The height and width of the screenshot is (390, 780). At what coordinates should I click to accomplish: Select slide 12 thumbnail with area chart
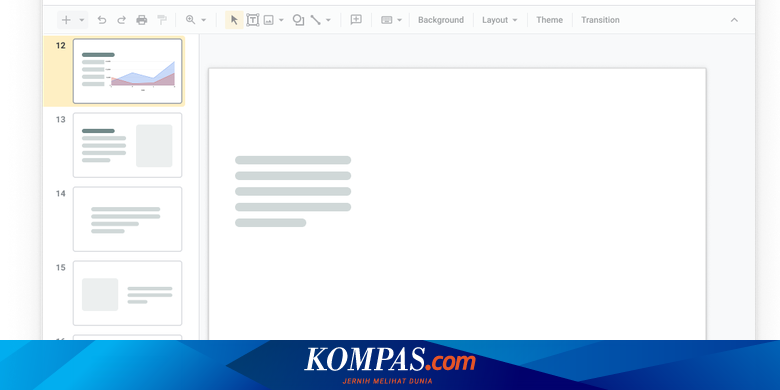pos(127,71)
